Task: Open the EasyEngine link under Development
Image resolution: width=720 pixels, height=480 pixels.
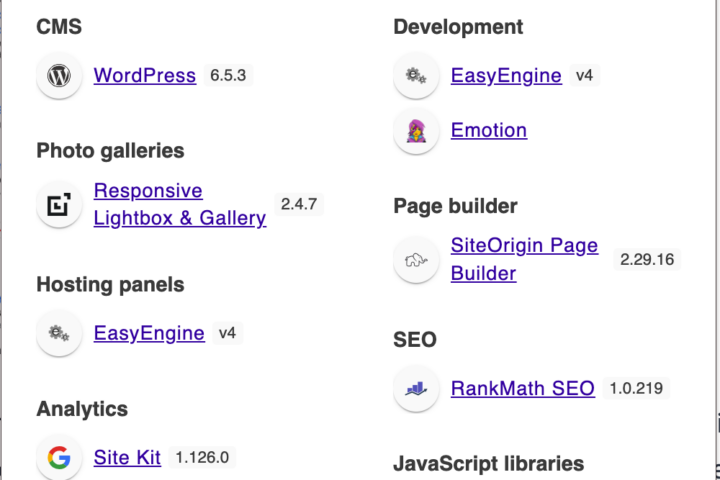Action: pyautogui.click(x=506, y=75)
